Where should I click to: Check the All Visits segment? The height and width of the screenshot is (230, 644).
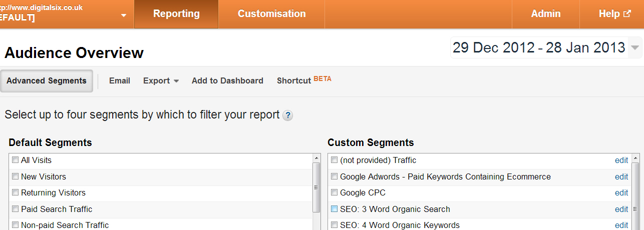tap(16, 160)
